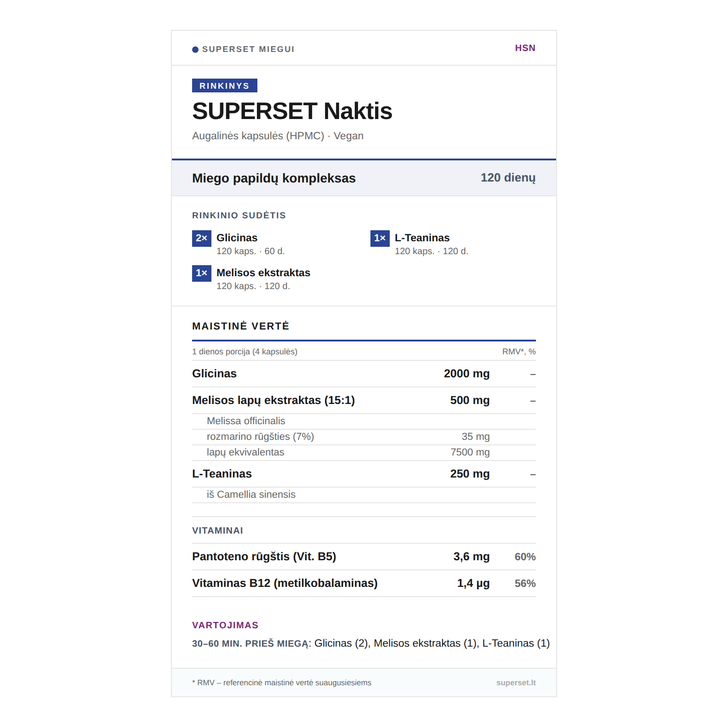Select the Glicinas 2000 mg row

363,374
